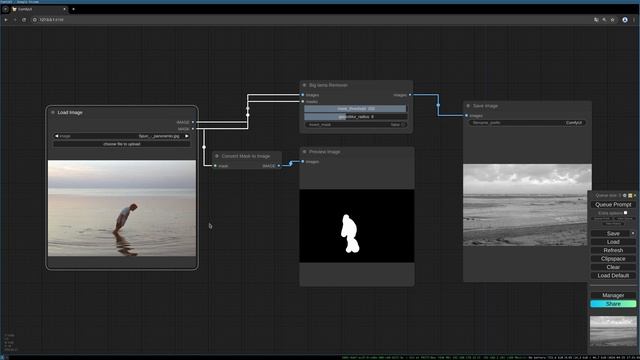
Task: Reload the browser page
Action: point(24,20)
